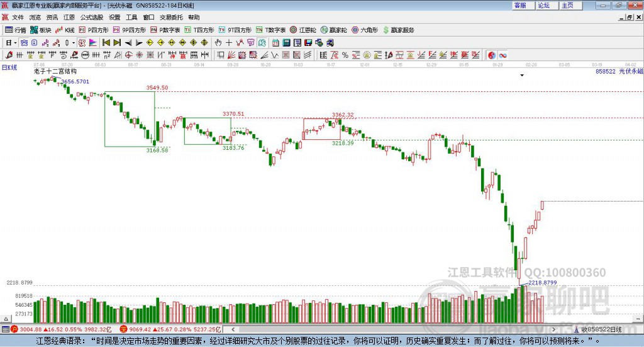
Task: Click the 2218.8799 low price label on chart
Action: pos(543,283)
